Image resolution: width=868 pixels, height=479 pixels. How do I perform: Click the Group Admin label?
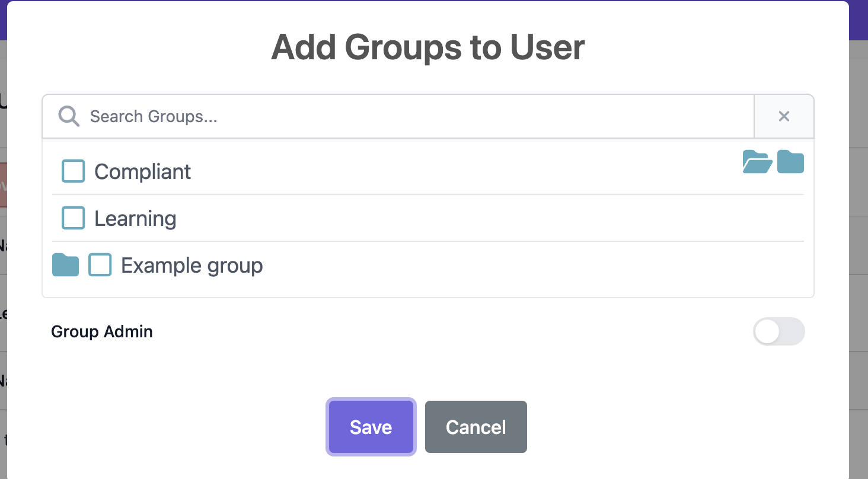[101, 331]
